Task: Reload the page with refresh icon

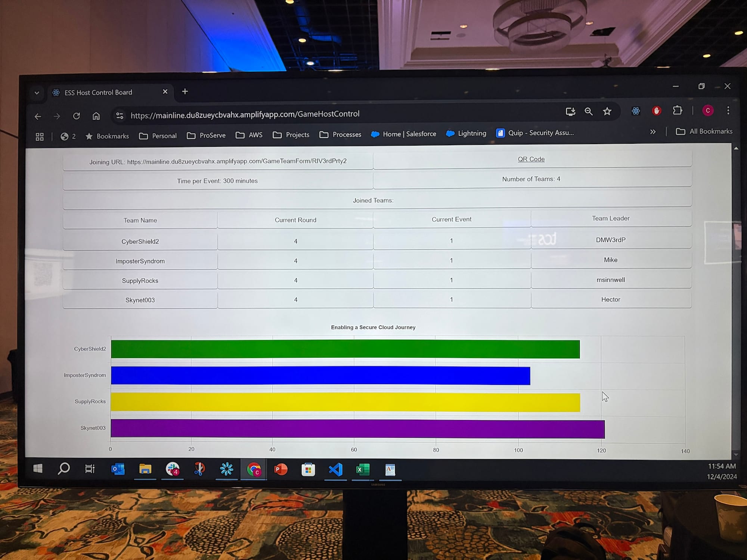Action: click(77, 116)
